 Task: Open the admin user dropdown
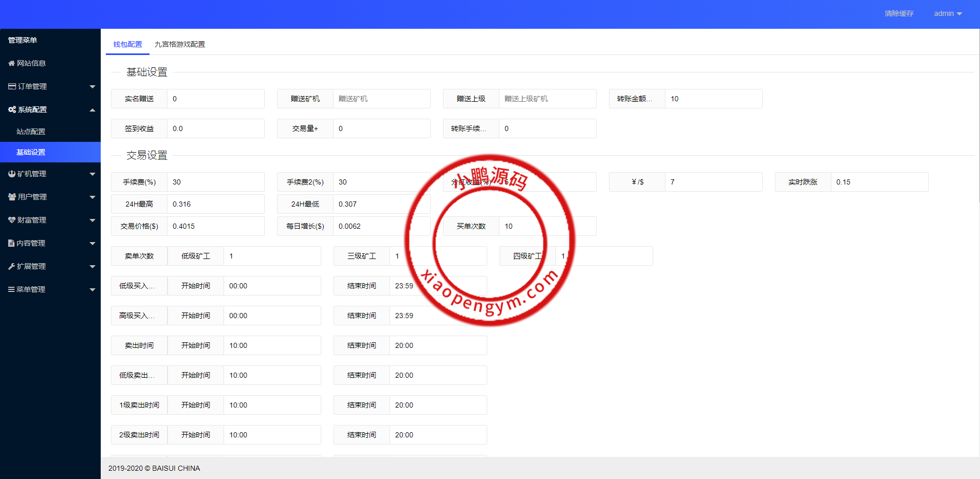point(948,13)
